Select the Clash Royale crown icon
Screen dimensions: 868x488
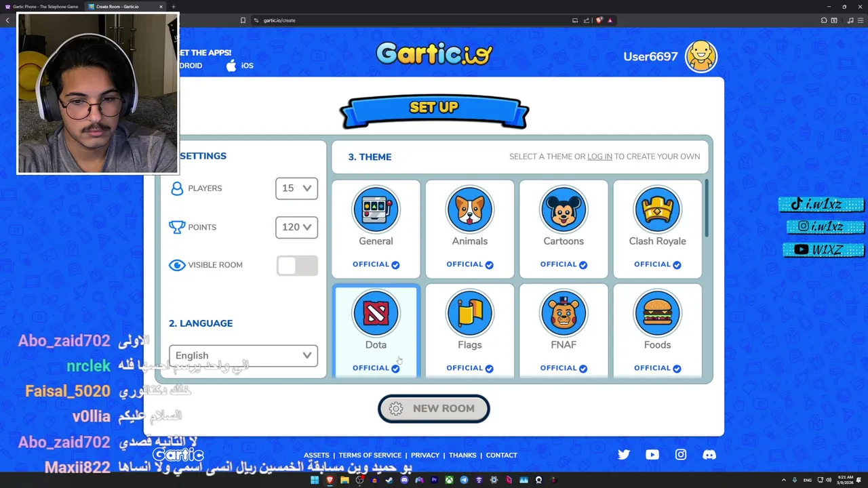pos(657,209)
